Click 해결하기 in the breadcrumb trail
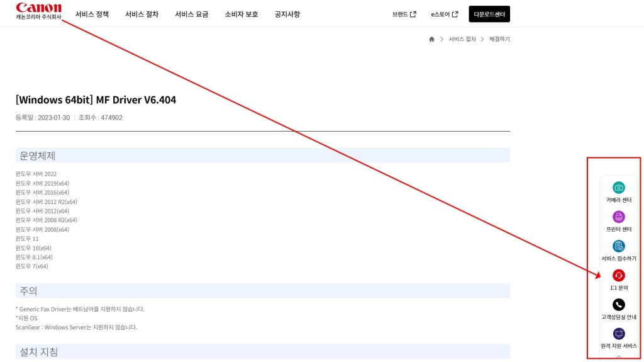The height and width of the screenshot is (362, 644). (x=499, y=39)
